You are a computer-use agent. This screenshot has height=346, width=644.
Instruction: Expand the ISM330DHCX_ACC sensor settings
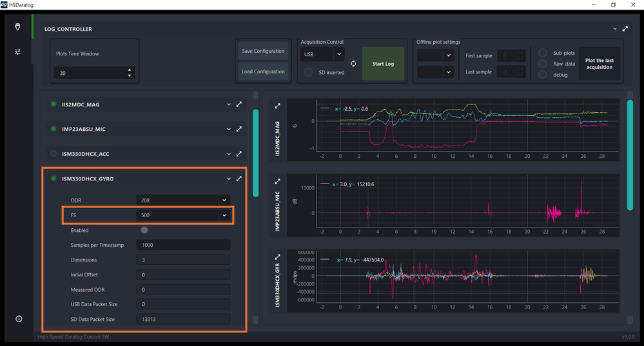[x=229, y=154]
